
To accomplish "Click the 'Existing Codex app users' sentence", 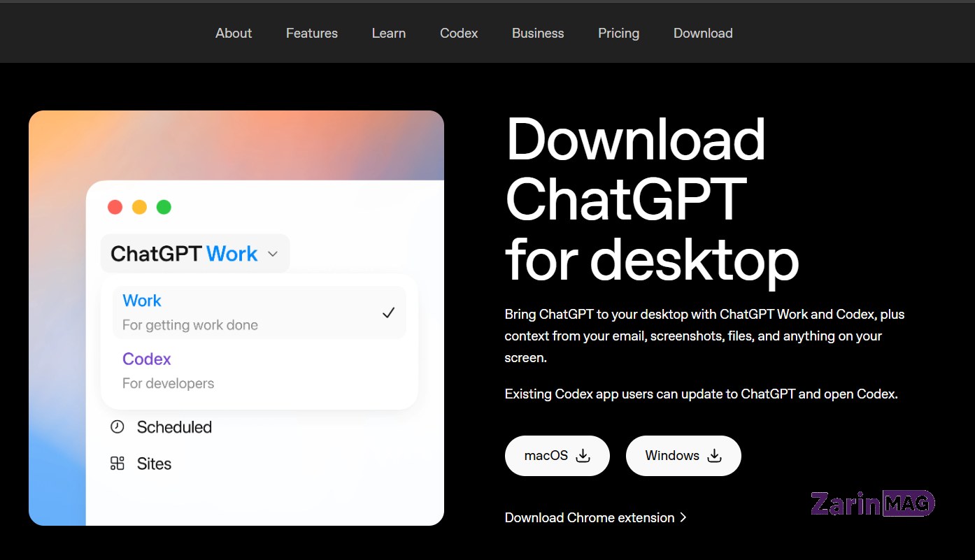I will [x=702, y=394].
